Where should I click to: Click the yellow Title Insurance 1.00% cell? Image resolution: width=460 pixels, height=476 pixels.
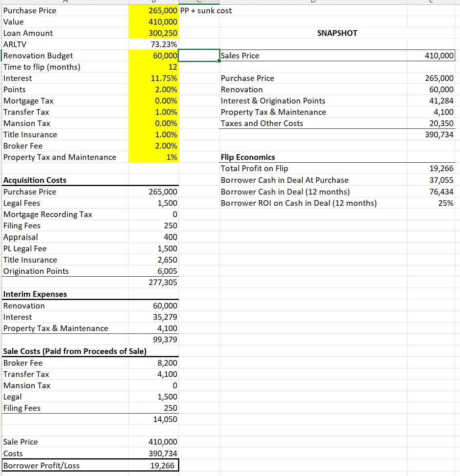coord(153,135)
